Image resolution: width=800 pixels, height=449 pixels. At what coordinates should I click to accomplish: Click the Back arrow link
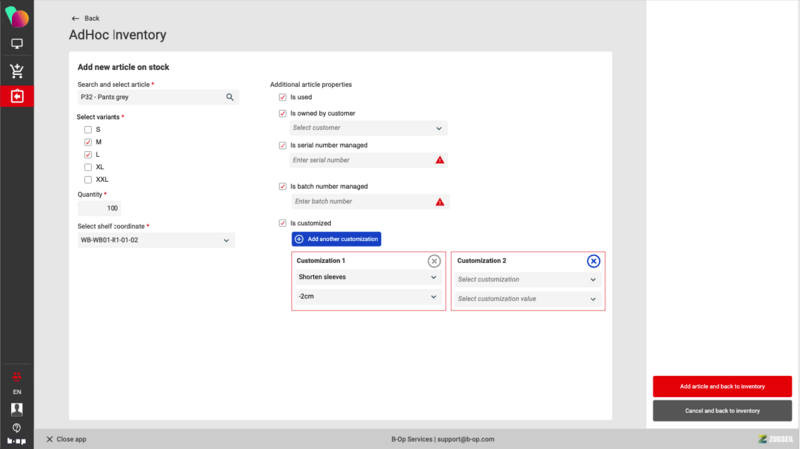click(x=85, y=18)
